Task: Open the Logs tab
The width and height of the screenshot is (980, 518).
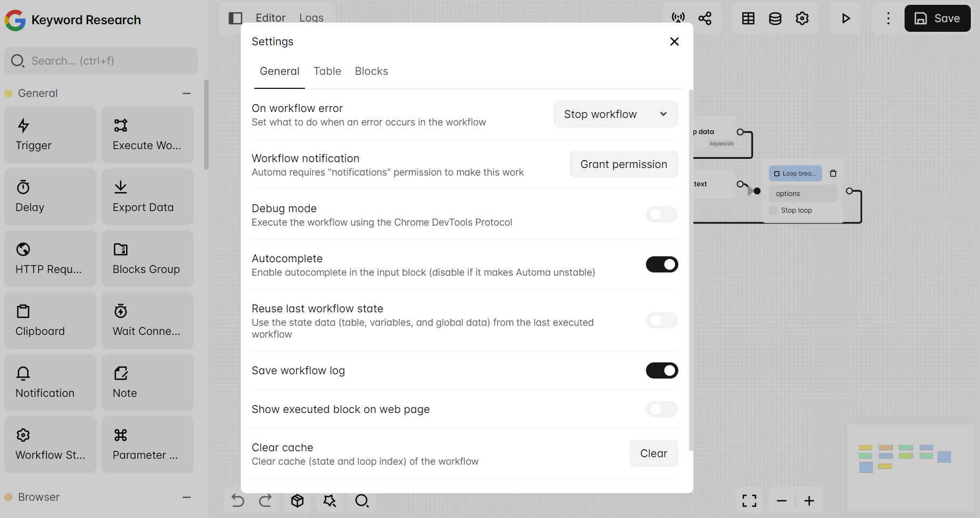Action: [311, 18]
